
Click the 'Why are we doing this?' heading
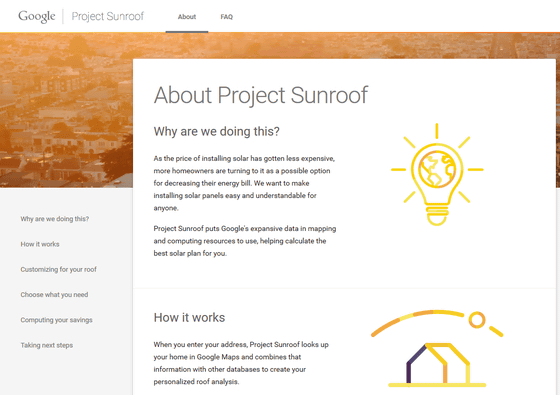(217, 131)
